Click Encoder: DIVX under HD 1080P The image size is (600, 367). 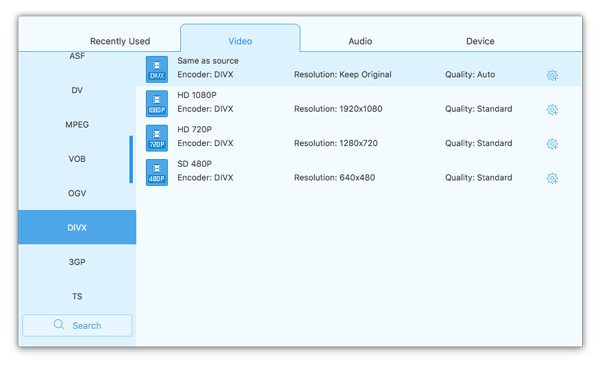click(x=205, y=109)
